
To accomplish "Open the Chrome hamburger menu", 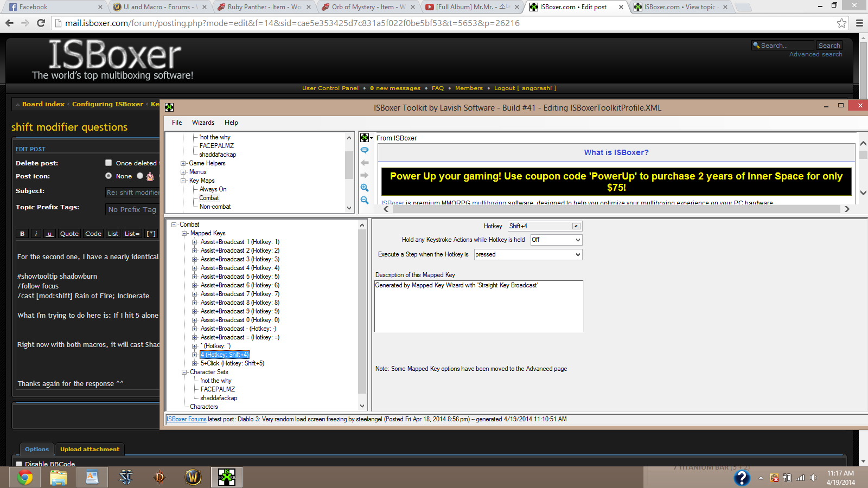I will (x=859, y=23).
